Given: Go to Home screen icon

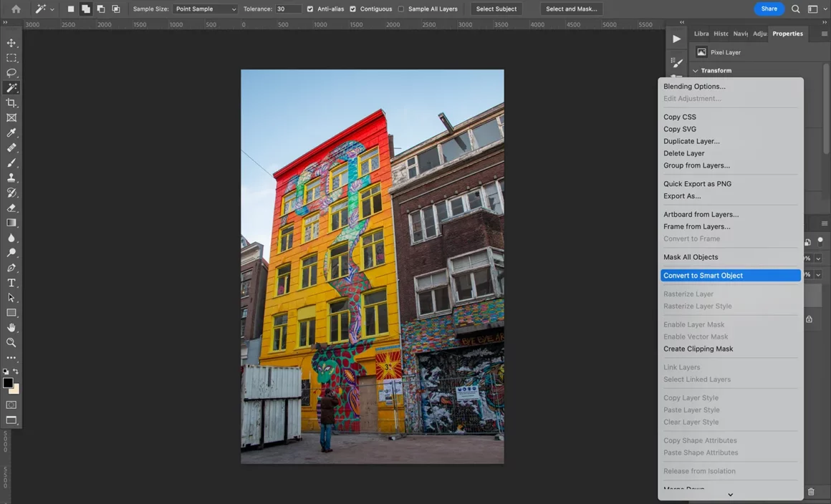Looking at the screenshot, I should pos(16,9).
